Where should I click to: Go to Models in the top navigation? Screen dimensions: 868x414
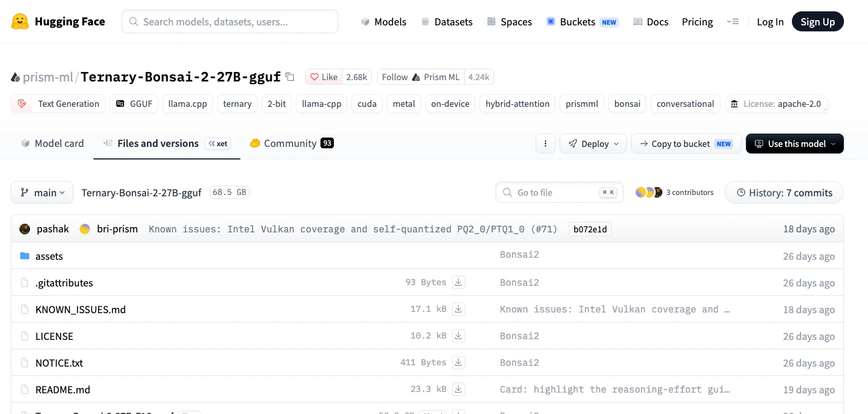coord(383,21)
